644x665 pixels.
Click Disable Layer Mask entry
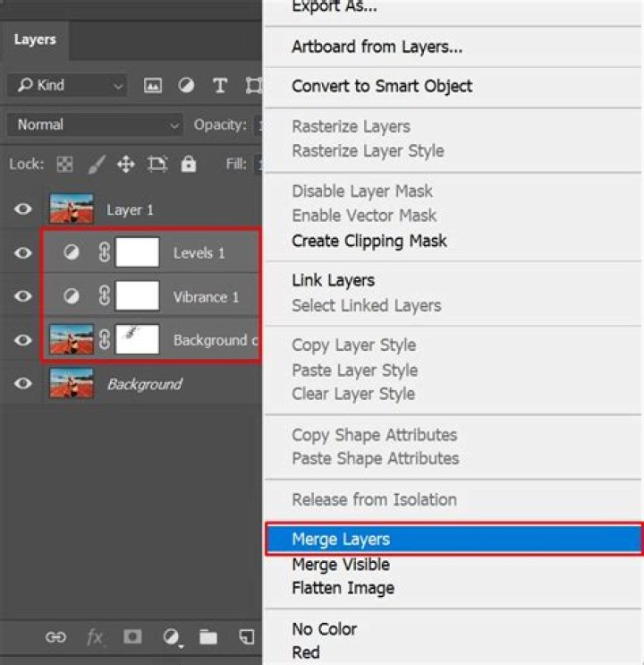pos(362,192)
